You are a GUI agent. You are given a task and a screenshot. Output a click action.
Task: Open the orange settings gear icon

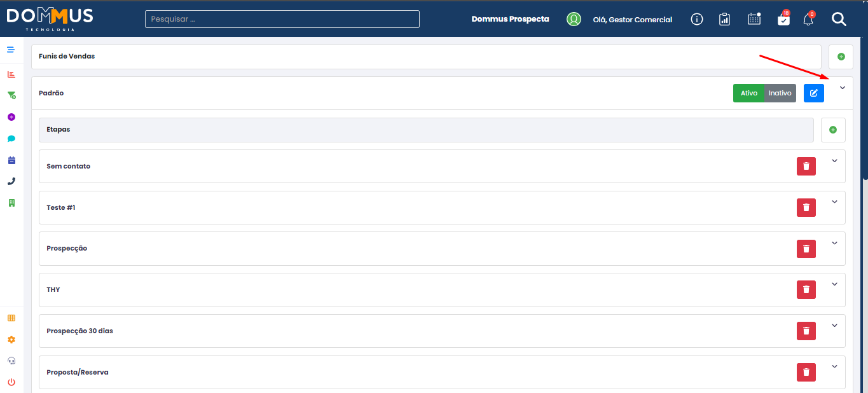pos(11,340)
